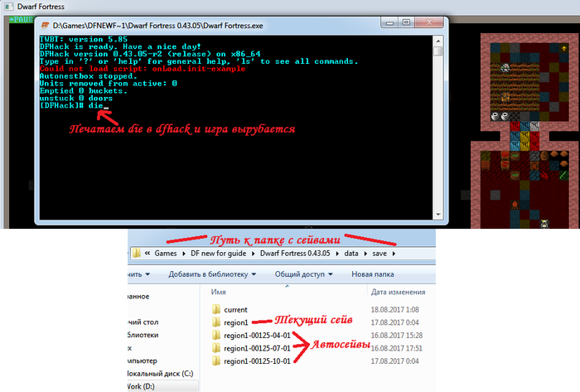Select the 'current' folder icon

[x=216, y=309]
